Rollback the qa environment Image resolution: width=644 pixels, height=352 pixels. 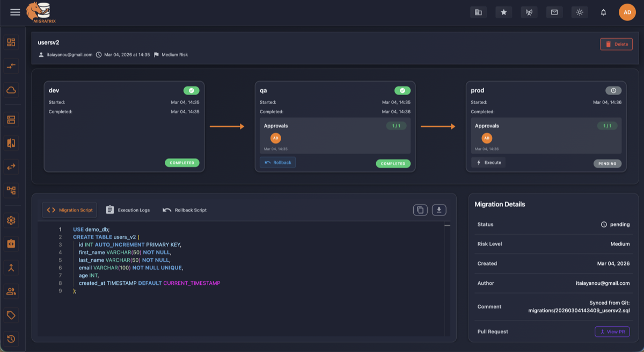coord(277,162)
